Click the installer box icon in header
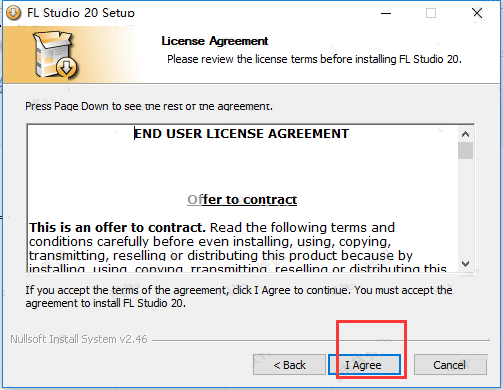The image size is (503, 390). (56, 55)
